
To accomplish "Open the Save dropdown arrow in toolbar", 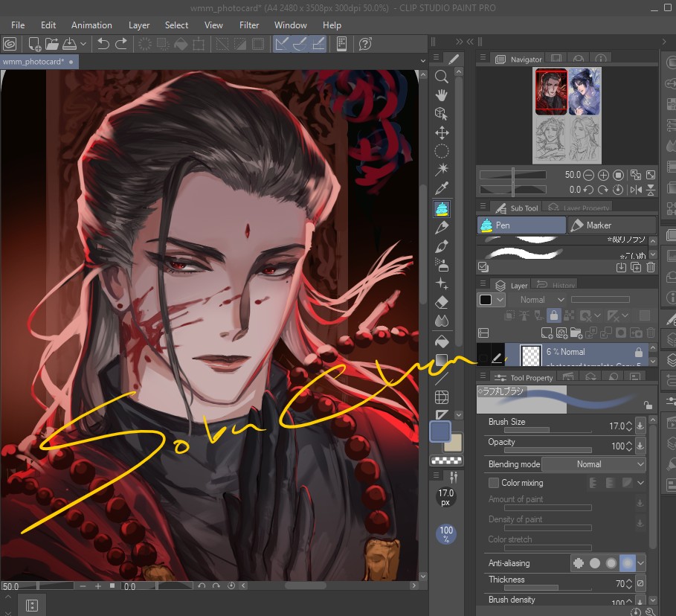I will [83, 44].
